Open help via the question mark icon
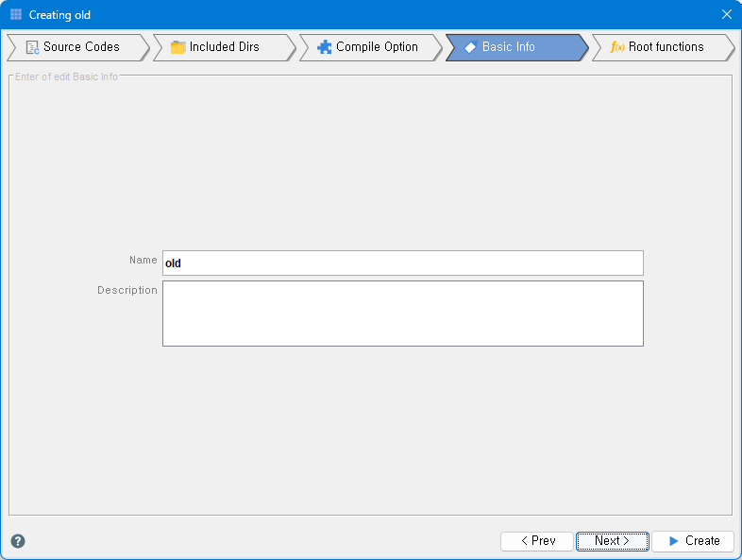Screen dimensions: 742x560 18,541
